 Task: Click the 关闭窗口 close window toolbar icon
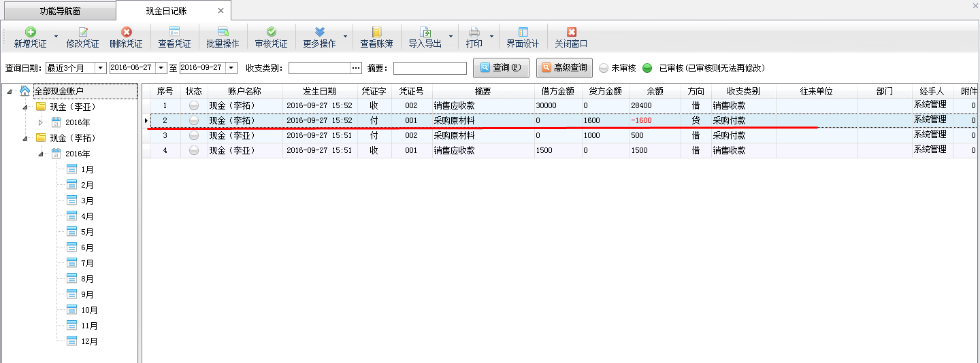[571, 32]
